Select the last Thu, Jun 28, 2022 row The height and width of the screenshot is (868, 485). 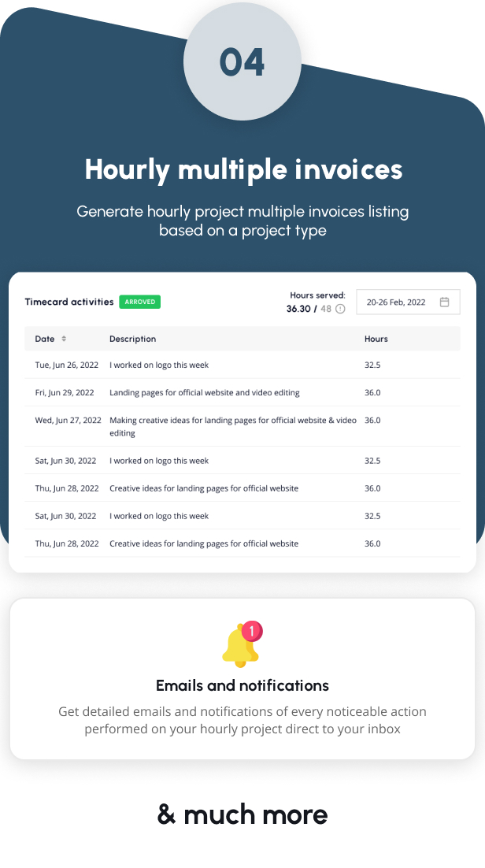[x=242, y=543]
